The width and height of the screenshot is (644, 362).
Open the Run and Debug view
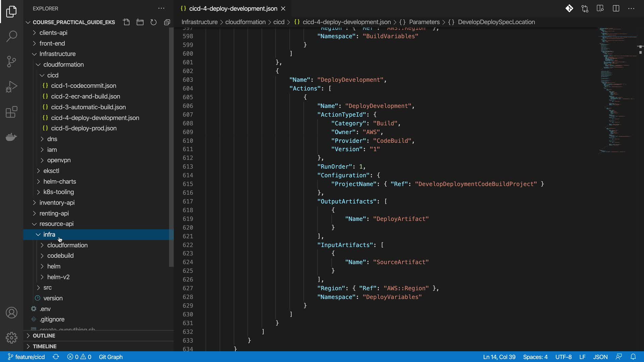click(x=11, y=87)
